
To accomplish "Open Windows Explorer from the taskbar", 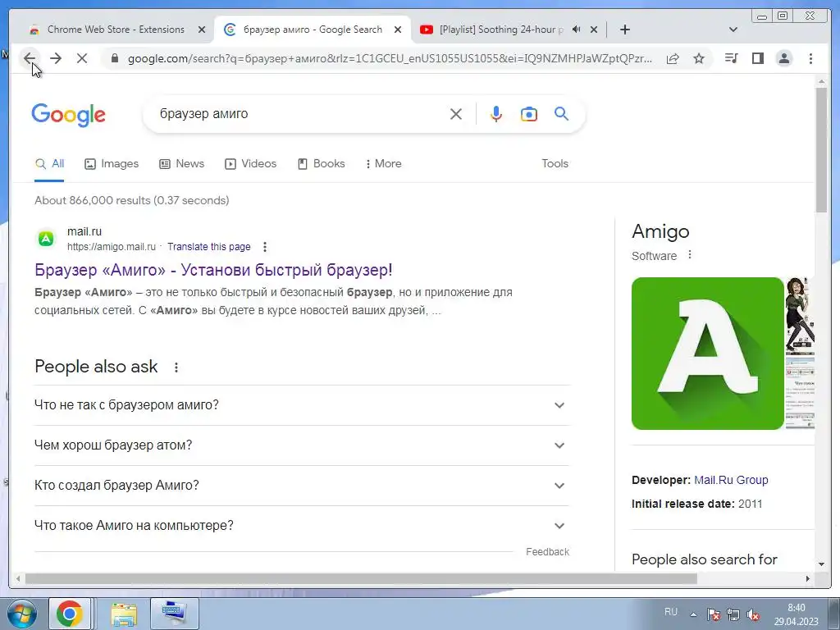I will [124, 614].
